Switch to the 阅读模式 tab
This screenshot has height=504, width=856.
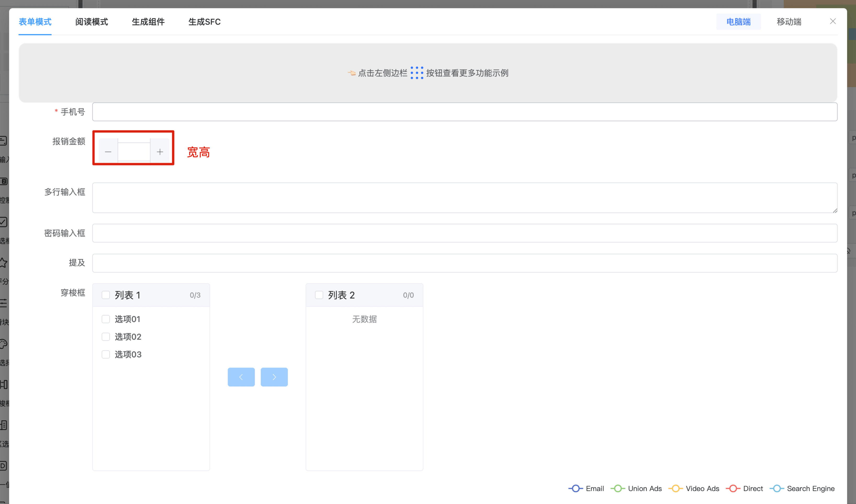coord(91,22)
